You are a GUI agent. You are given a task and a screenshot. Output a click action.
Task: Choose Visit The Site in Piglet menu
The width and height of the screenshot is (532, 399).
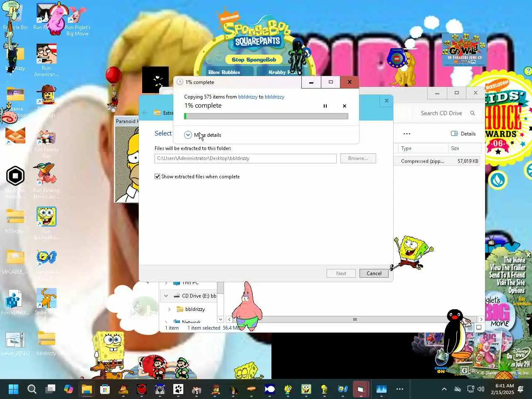pyautogui.click(x=511, y=283)
